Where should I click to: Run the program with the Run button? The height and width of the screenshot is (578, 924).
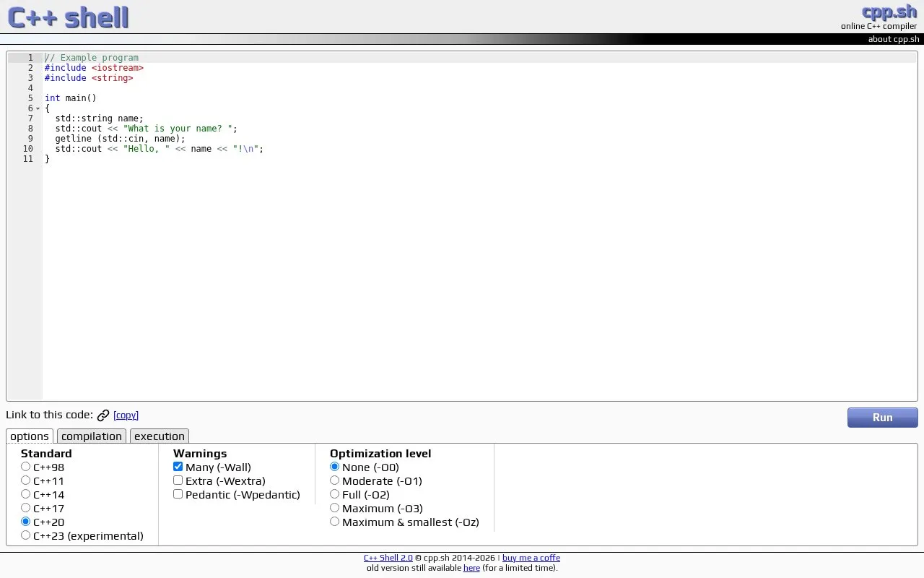883,418
